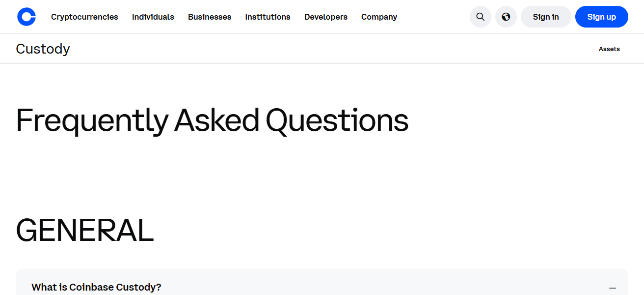Viewport: 644px width, 295px height.
Task: Collapse the FAQ using the minus icon
Action: pyautogui.click(x=612, y=288)
